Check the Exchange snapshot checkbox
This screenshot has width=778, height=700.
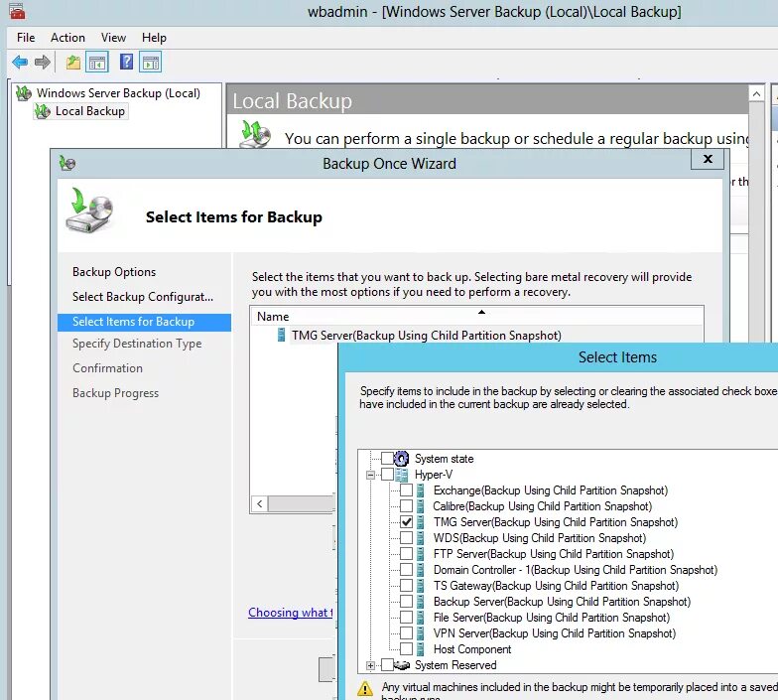pos(407,490)
